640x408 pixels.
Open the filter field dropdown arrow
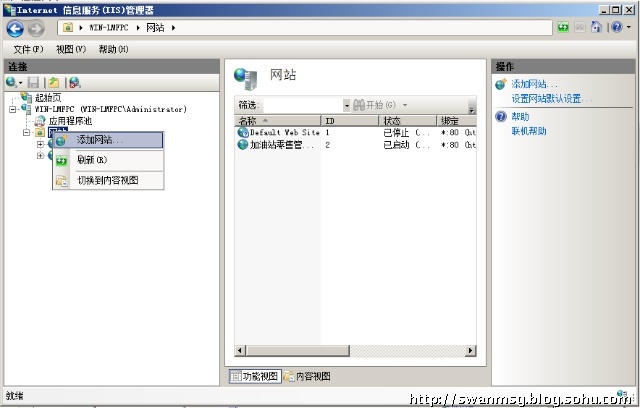tap(347, 105)
